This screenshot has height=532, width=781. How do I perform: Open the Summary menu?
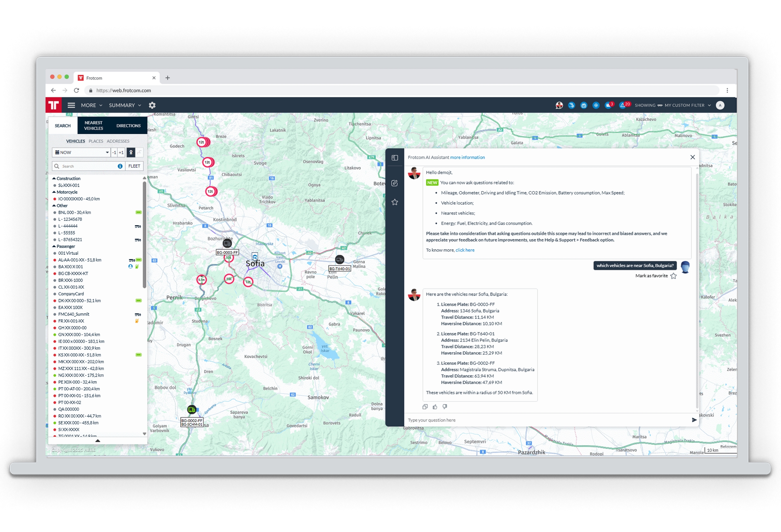tap(125, 105)
